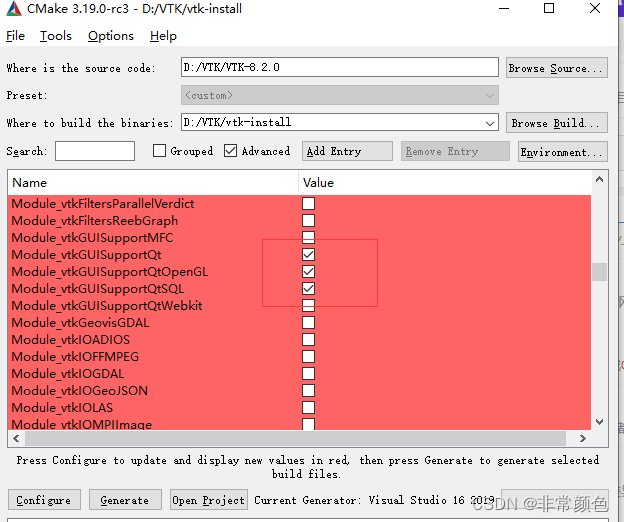Select Module_vtkGUISupportQt name text
The width and height of the screenshot is (624, 522).
pyautogui.click(x=86, y=255)
